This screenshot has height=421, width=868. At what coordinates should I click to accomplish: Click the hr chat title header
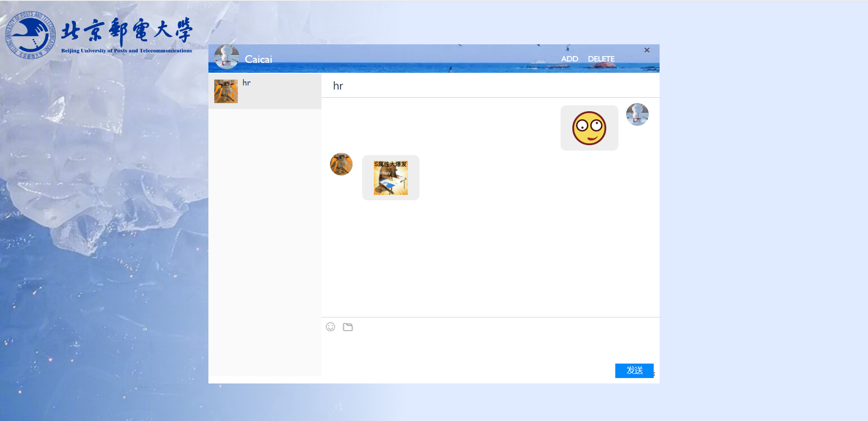point(338,86)
